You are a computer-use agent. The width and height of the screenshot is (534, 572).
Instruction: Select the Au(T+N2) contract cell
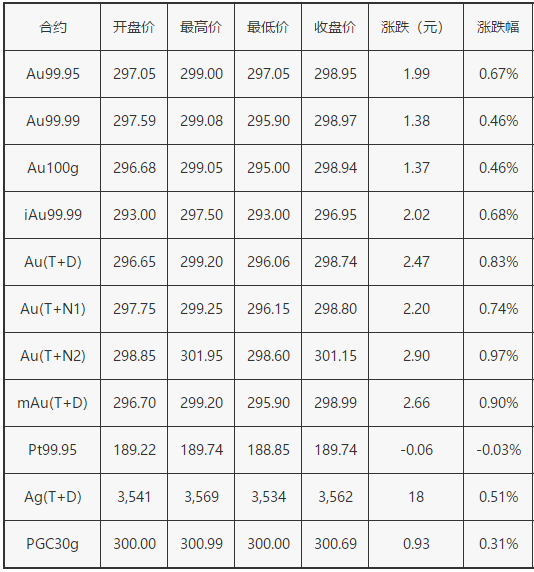tap(53, 356)
